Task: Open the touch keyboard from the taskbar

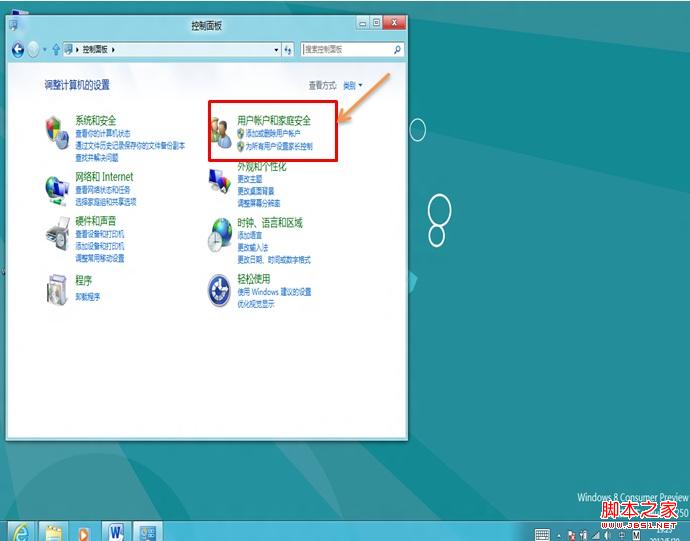Action: 542,535
